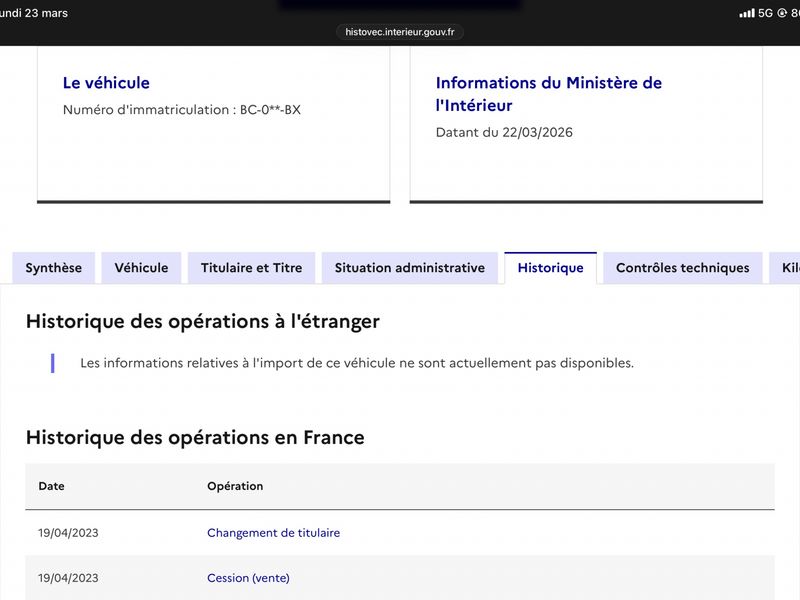Focus the histovec.interieur.gouv.fr address bar
Image resolution: width=800 pixels, height=600 pixels.
coord(399,32)
